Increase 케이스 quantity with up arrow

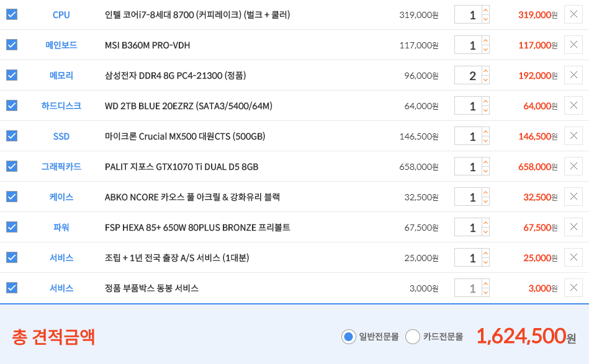[486, 192]
